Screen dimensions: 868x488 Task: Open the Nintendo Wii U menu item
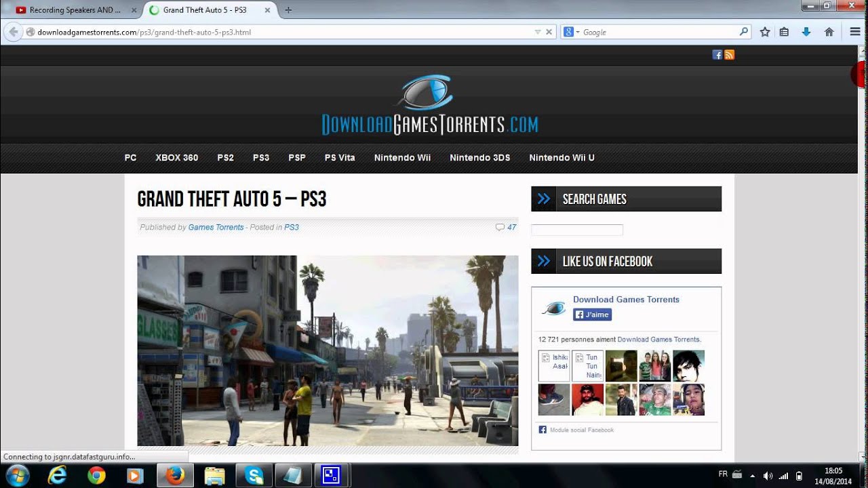coord(561,157)
